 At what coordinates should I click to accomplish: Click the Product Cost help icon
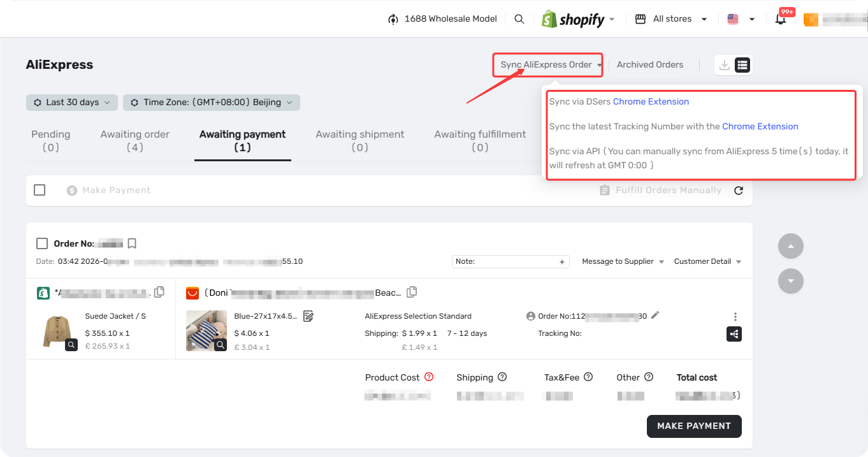[x=429, y=377]
